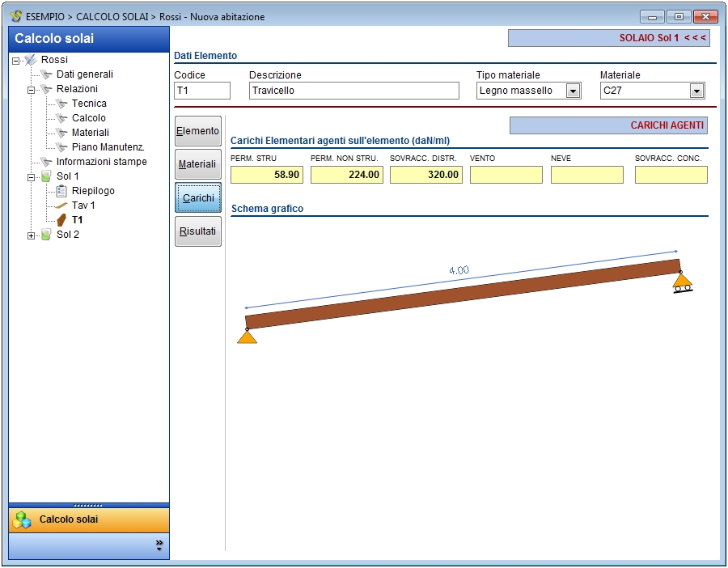This screenshot has width=728, height=568.
Task: Expand the Sol 2 tree node
Action: click(x=32, y=235)
